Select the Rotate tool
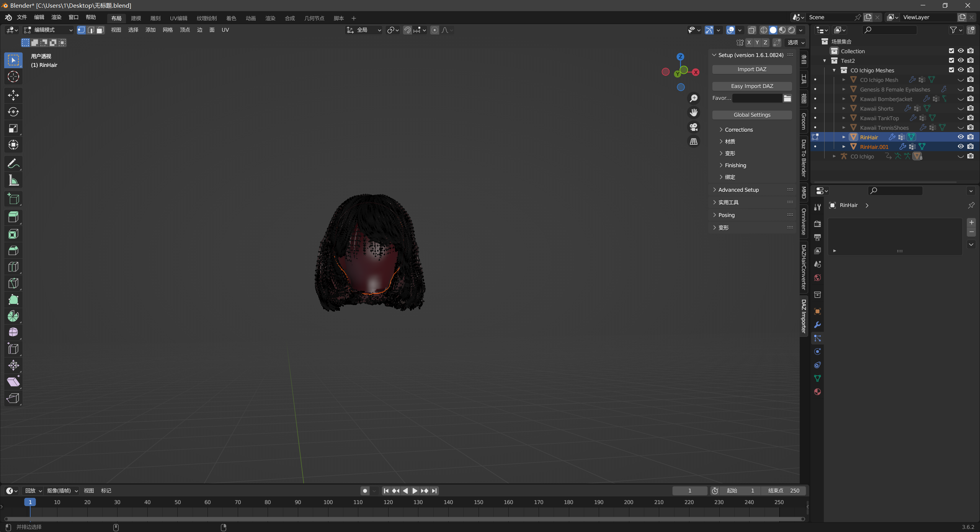Viewport: 980px width, 532px height. (x=13, y=112)
